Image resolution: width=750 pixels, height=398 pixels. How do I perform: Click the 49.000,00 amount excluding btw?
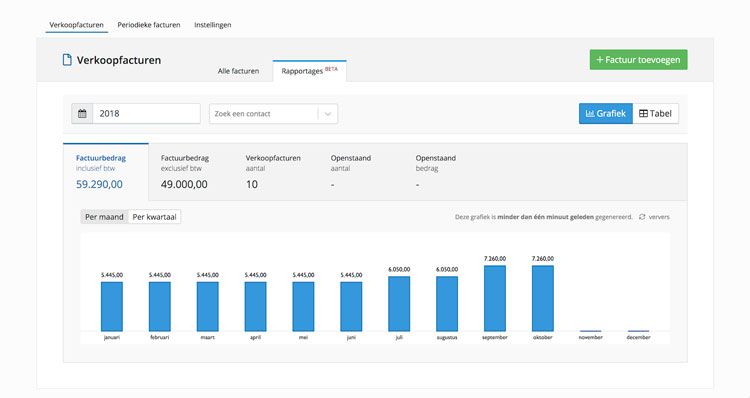tap(184, 184)
